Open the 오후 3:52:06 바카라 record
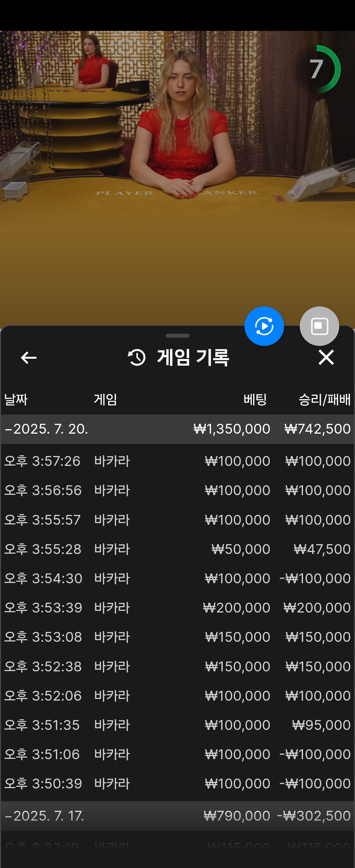Viewport: 355px width, 868px height. tap(177, 695)
